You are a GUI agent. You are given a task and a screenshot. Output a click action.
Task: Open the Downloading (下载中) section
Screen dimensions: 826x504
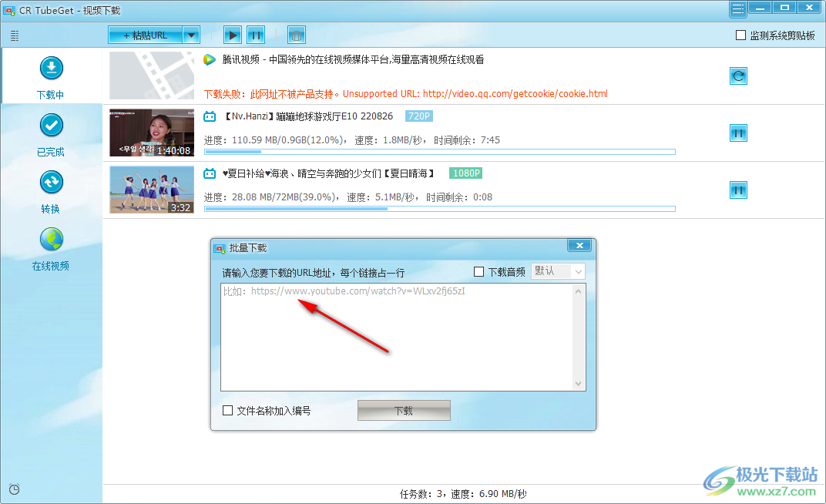(51, 77)
